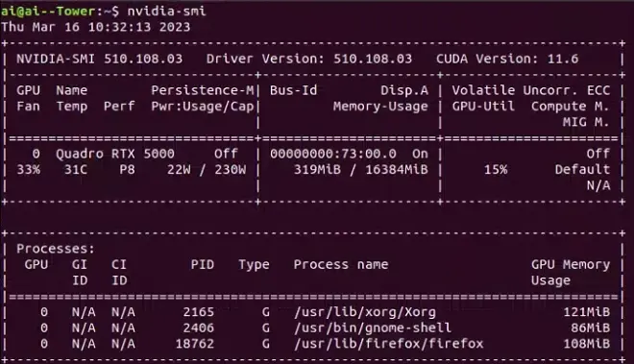Click the /usr/lib/xorg/Xorg process name
Screen dimensions: 634x364
tap(365, 313)
